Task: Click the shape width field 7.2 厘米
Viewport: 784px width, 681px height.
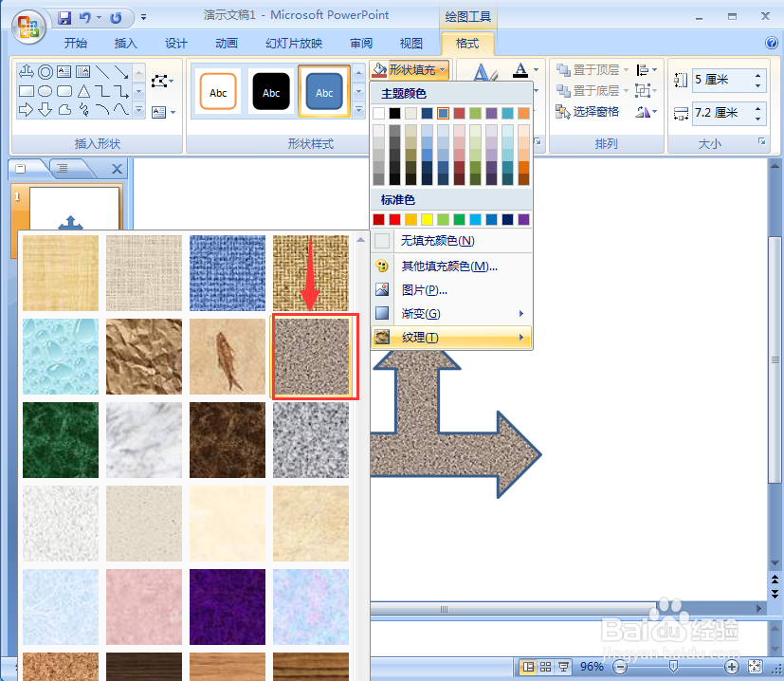Action: tap(723, 113)
